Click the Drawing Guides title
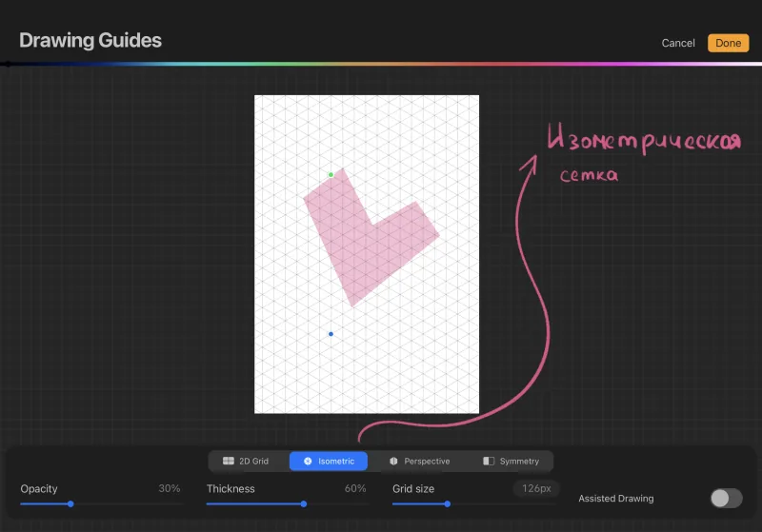The width and height of the screenshot is (762, 532). (90, 40)
